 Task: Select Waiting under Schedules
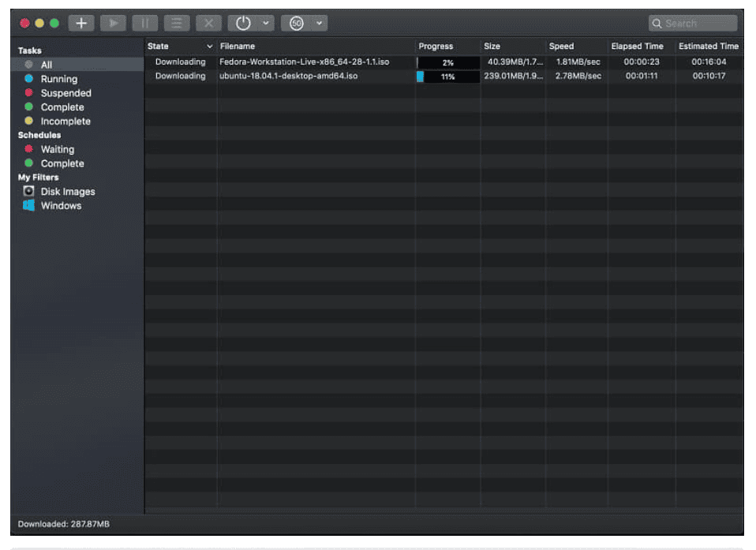point(58,149)
